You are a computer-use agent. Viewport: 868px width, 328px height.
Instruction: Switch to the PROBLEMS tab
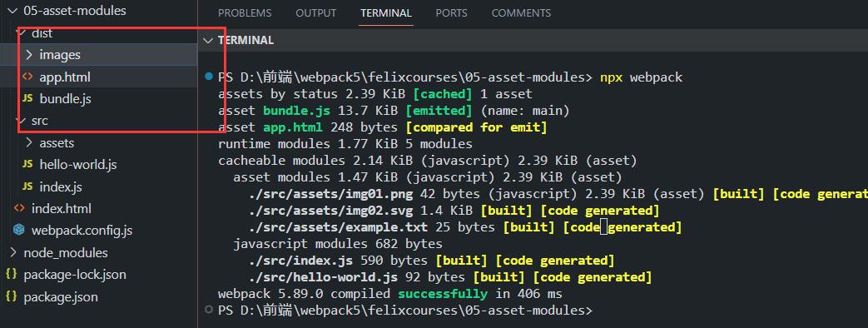coord(245,12)
